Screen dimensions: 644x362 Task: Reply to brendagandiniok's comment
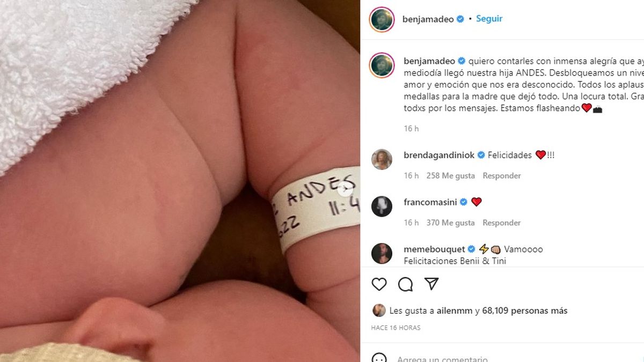[502, 175]
